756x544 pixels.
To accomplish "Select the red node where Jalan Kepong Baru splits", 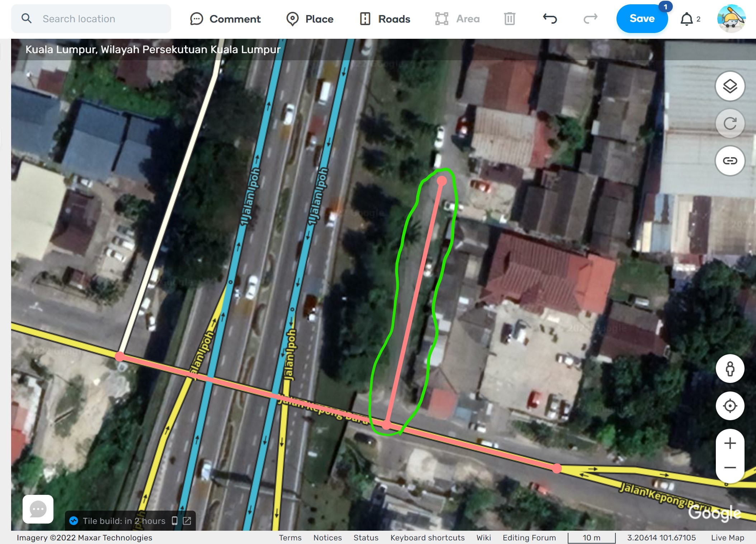I will tap(557, 468).
